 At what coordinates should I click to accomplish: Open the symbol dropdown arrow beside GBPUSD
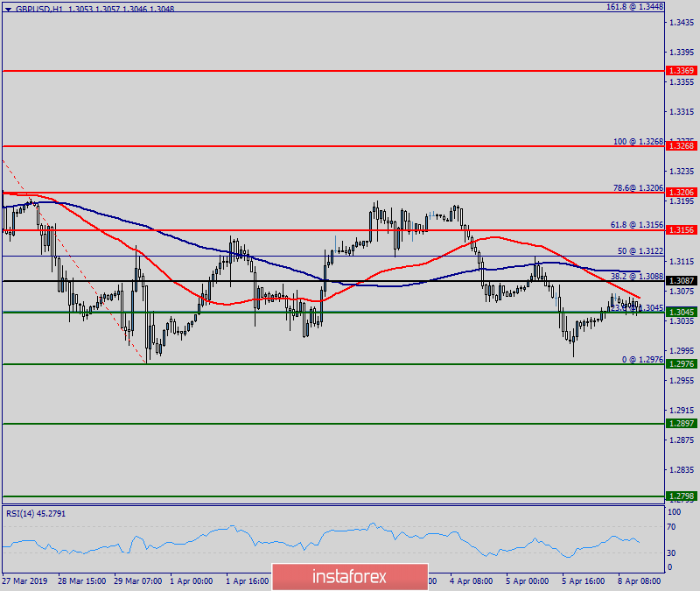[x=8, y=7]
